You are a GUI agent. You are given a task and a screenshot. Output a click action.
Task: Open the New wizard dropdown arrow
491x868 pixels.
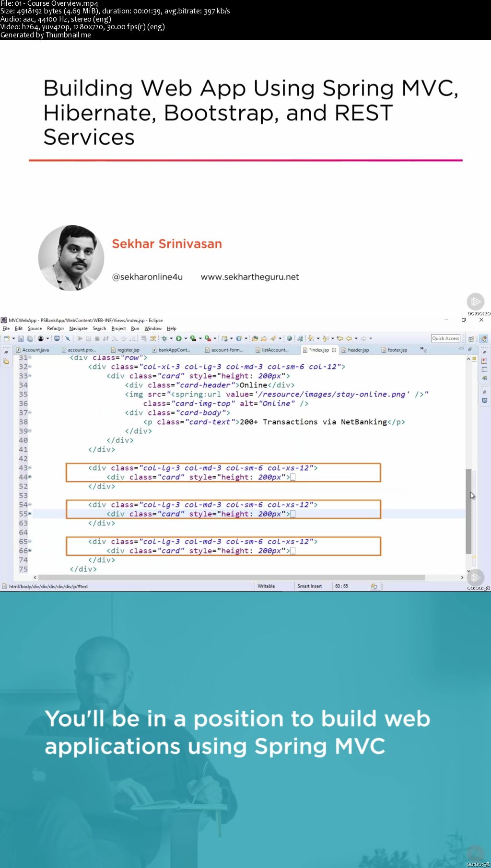point(13,338)
